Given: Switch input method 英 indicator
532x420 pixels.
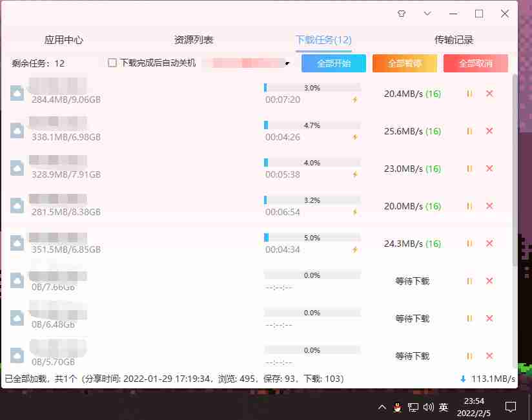Looking at the screenshot, I should click(444, 407).
